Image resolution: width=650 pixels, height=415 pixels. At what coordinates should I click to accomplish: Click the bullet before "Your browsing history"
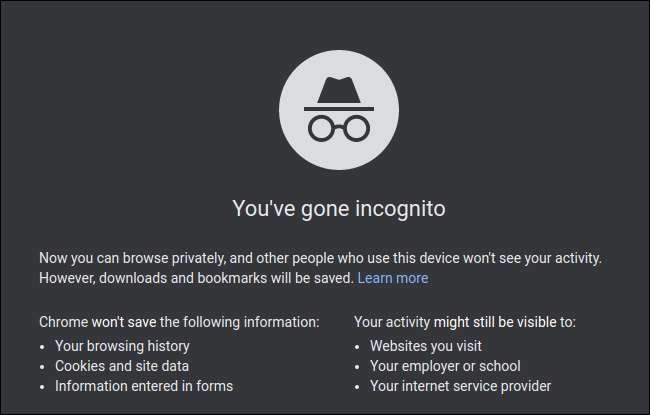pyautogui.click(x=44, y=345)
